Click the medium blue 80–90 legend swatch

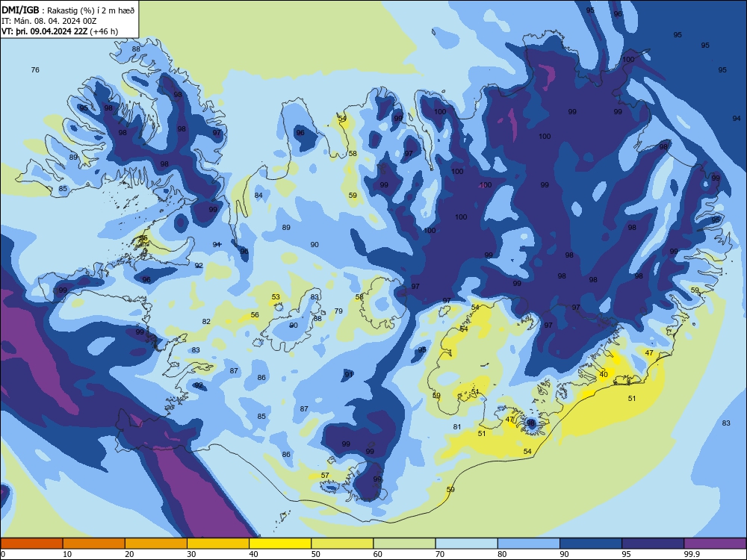529,544
